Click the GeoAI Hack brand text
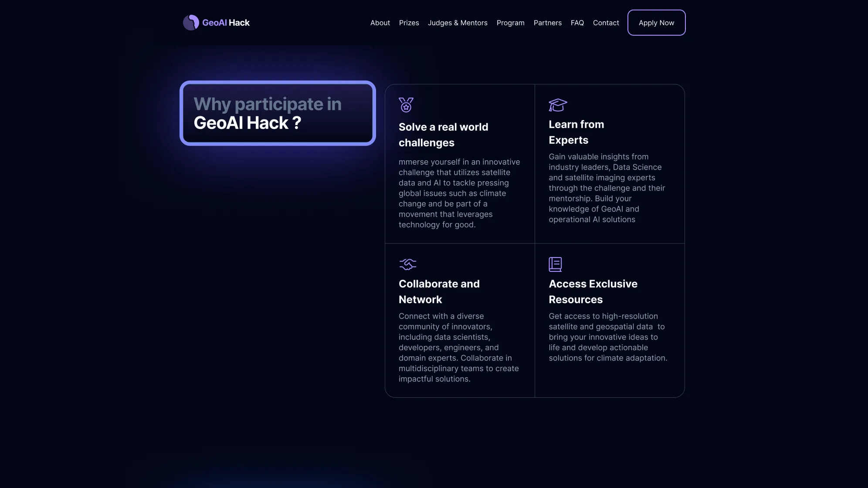The height and width of the screenshot is (488, 868). click(226, 23)
